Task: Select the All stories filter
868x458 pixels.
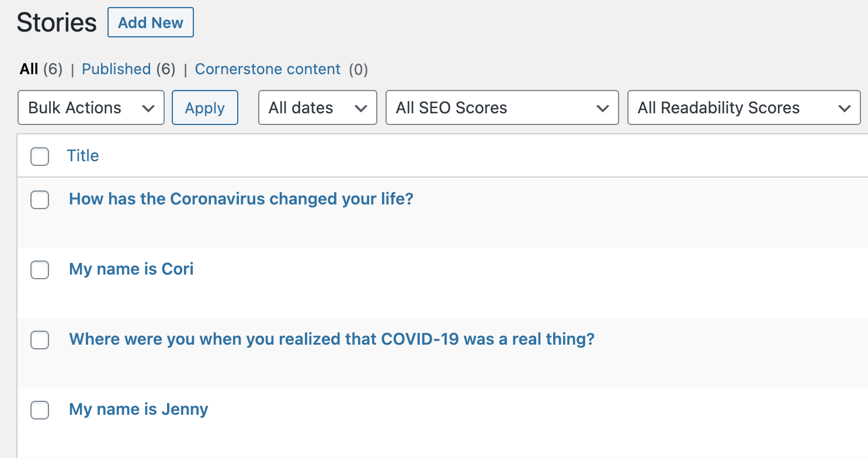Action: [x=28, y=69]
